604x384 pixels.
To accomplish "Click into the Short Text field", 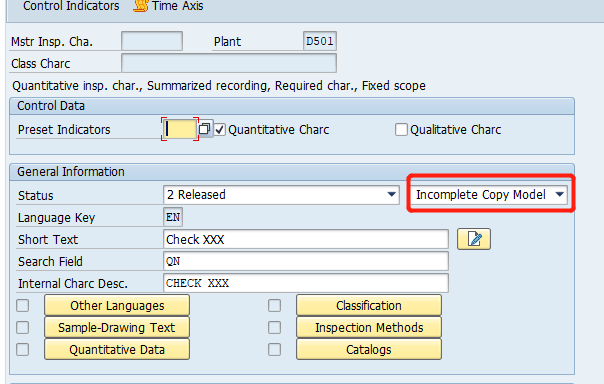I will tap(306, 240).
